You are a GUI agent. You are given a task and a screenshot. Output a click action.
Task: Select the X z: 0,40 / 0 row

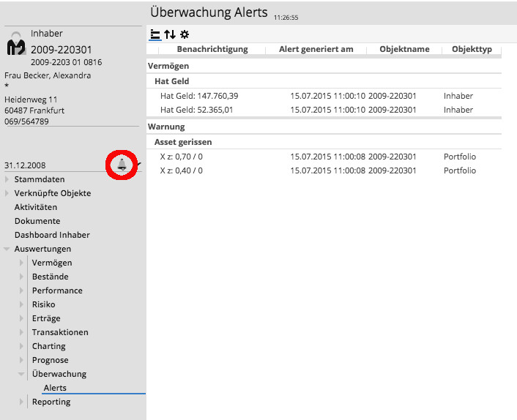tap(182, 170)
